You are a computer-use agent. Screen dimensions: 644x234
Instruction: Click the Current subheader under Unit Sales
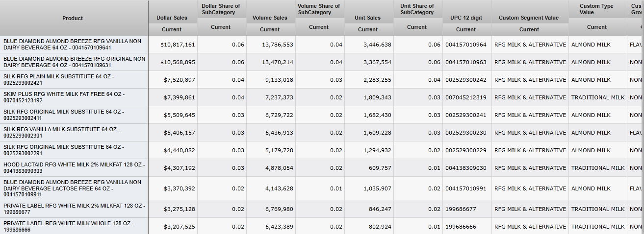pyautogui.click(x=368, y=29)
